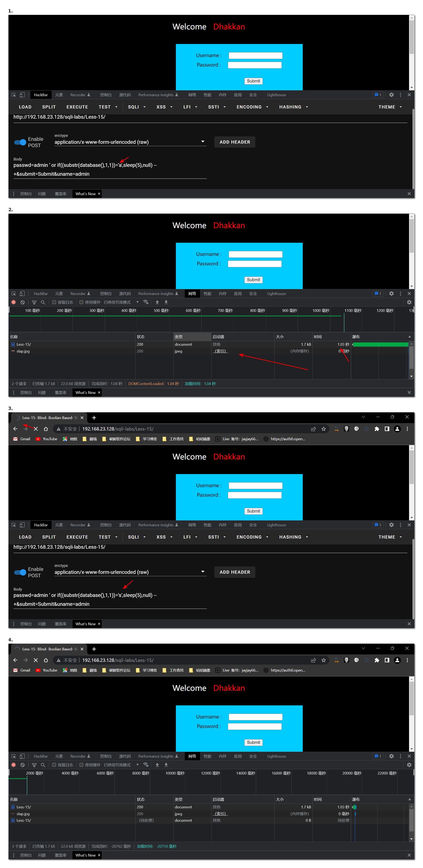Click the ADD HEADER button in screenshot 1
Image resolution: width=423 pixels, height=868 pixels.
235,142
